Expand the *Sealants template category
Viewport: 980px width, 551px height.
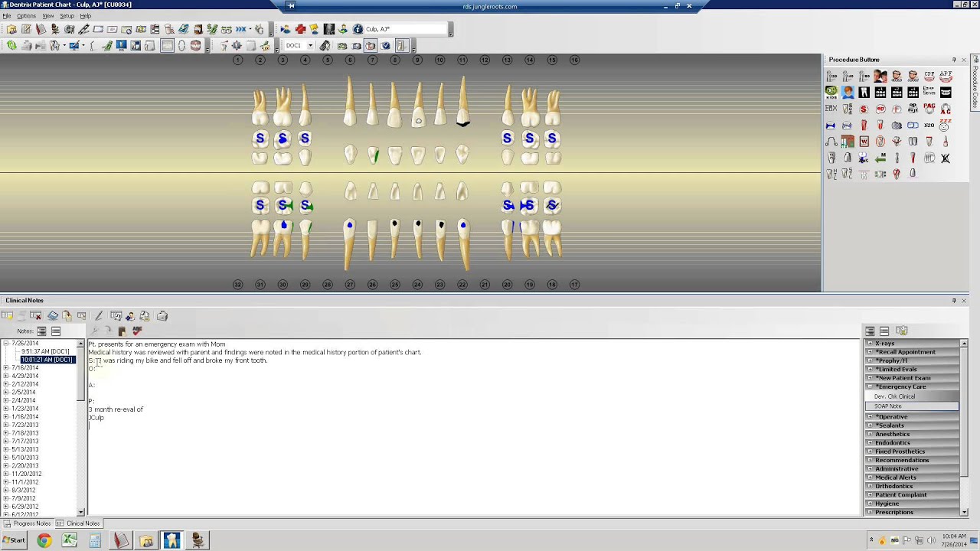click(870, 425)
